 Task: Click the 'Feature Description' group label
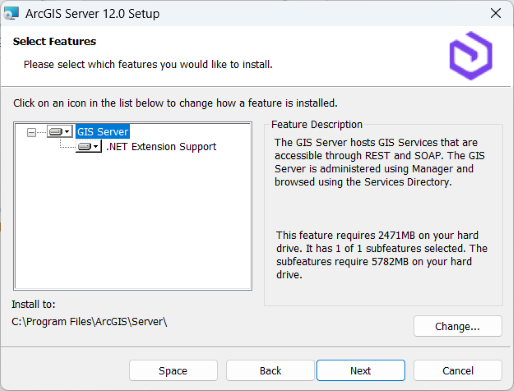[317, 125]
